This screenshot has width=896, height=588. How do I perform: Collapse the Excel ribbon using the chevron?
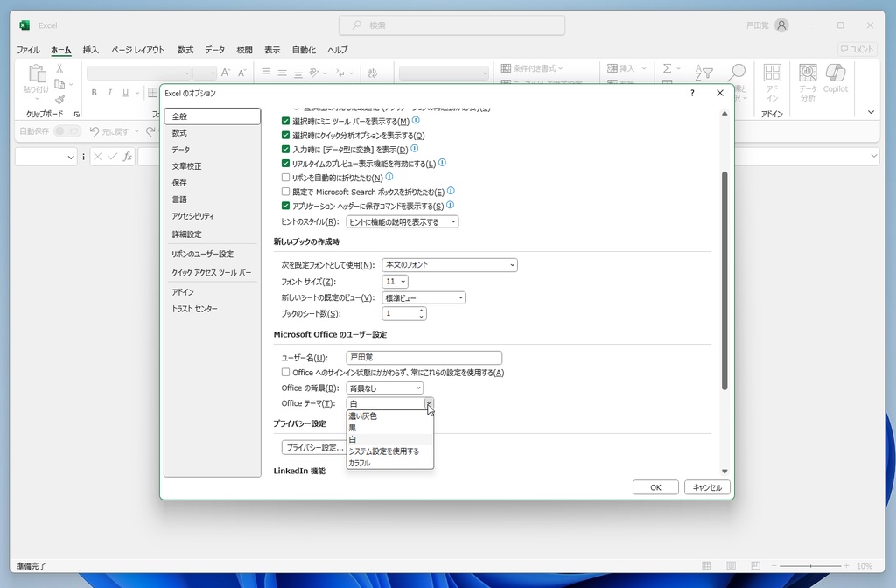[x=871, y=112]
